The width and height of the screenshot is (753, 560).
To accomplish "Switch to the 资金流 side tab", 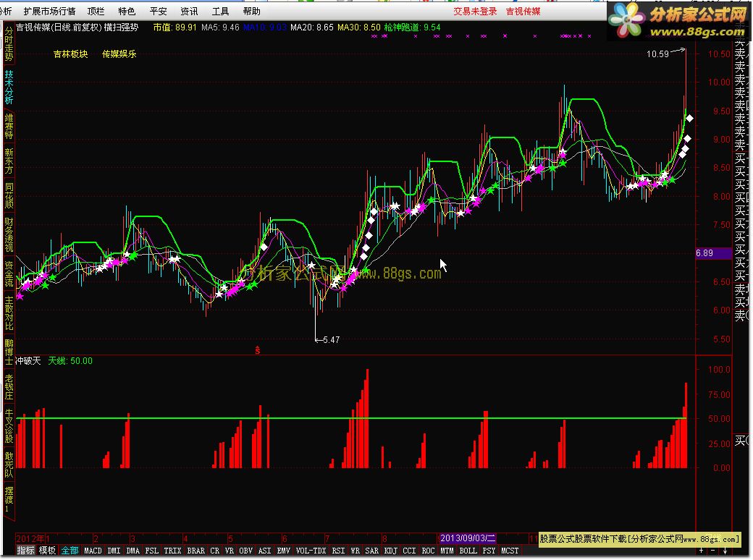I will [x=9, y=274].
